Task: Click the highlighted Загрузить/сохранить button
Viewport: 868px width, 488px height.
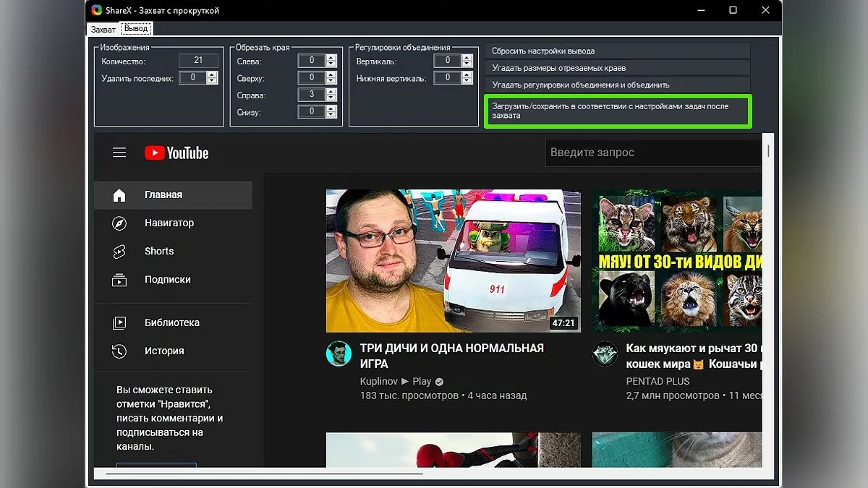Action: tap(617, 111)
